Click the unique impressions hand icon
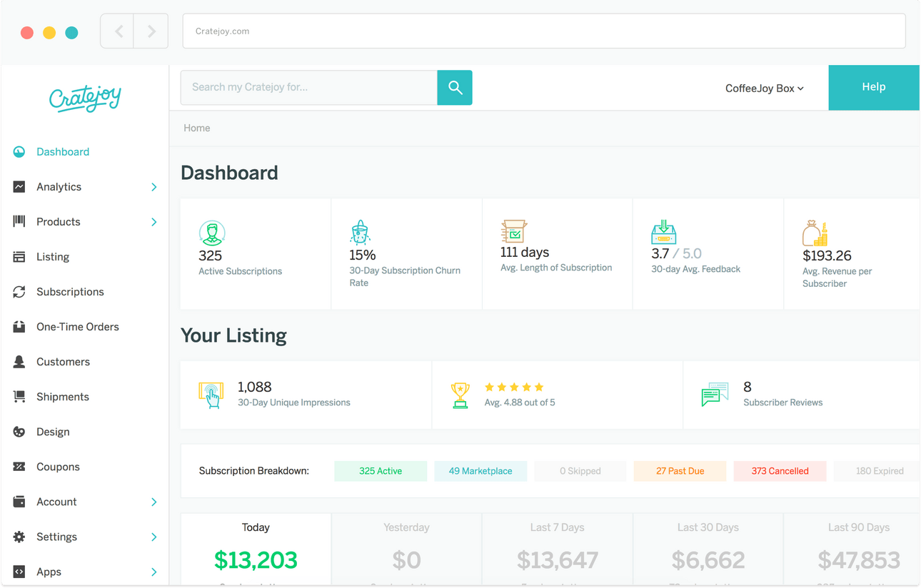This screenshot has height=588, width=921. (211, 395)
